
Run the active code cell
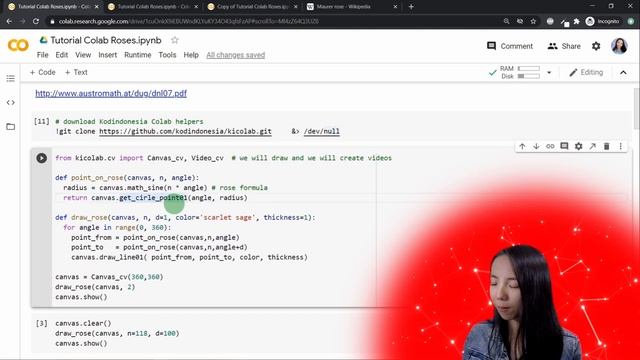point(42,158)
